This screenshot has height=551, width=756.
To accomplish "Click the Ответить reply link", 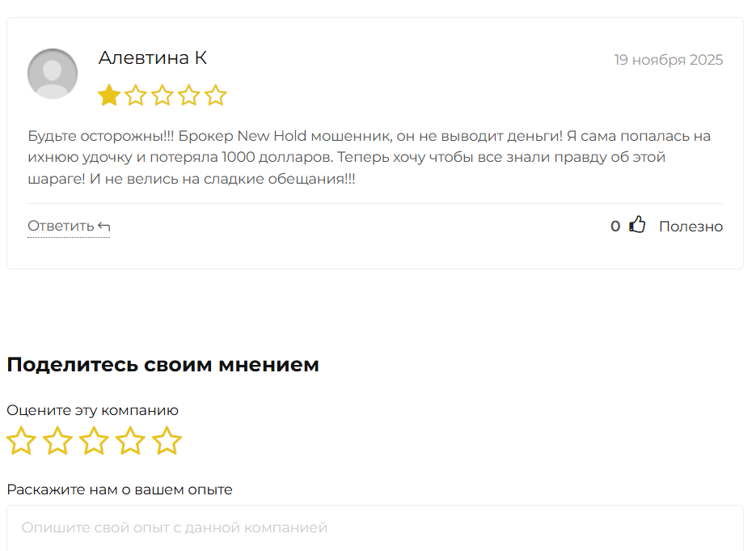I will click(x=61, y=227).
